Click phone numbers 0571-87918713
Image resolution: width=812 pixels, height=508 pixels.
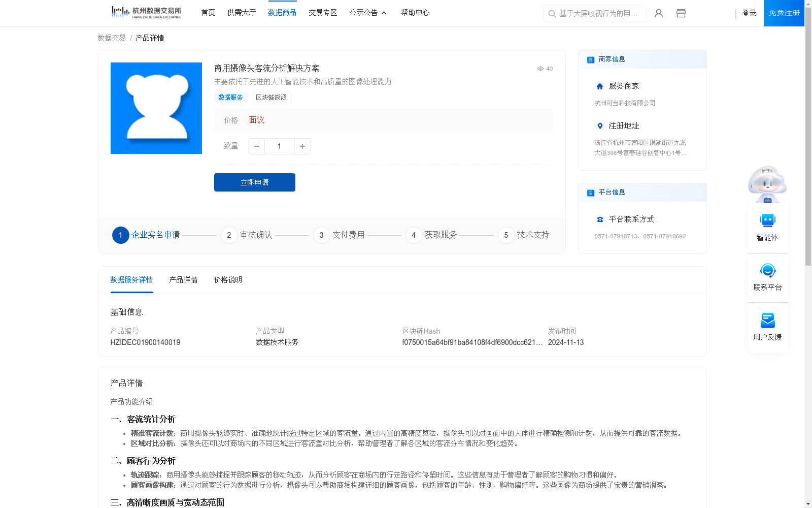click(x=640, y=236)
